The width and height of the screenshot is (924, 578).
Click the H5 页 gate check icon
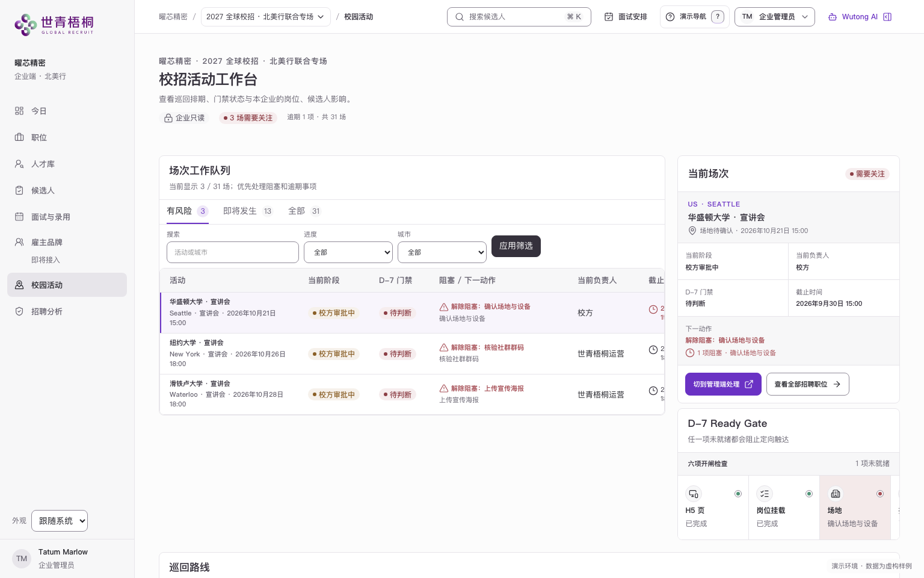tap(694, 494)
